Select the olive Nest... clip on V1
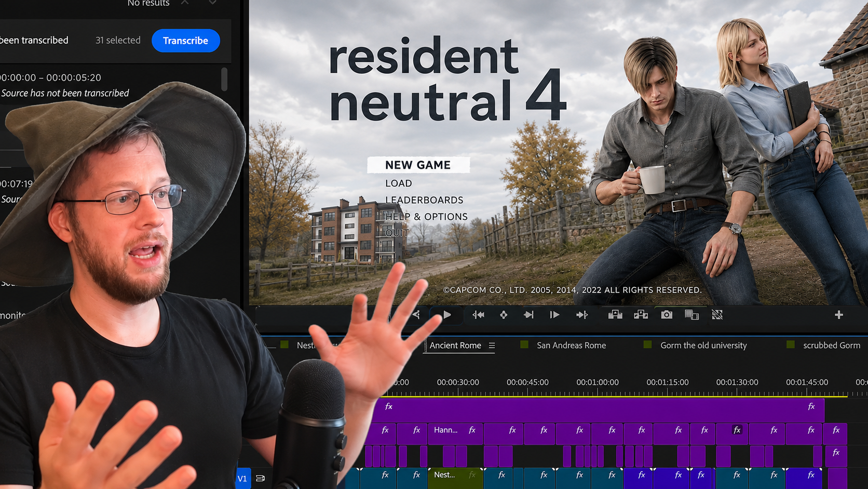This screenshot has width=868, height=489. 455,478
